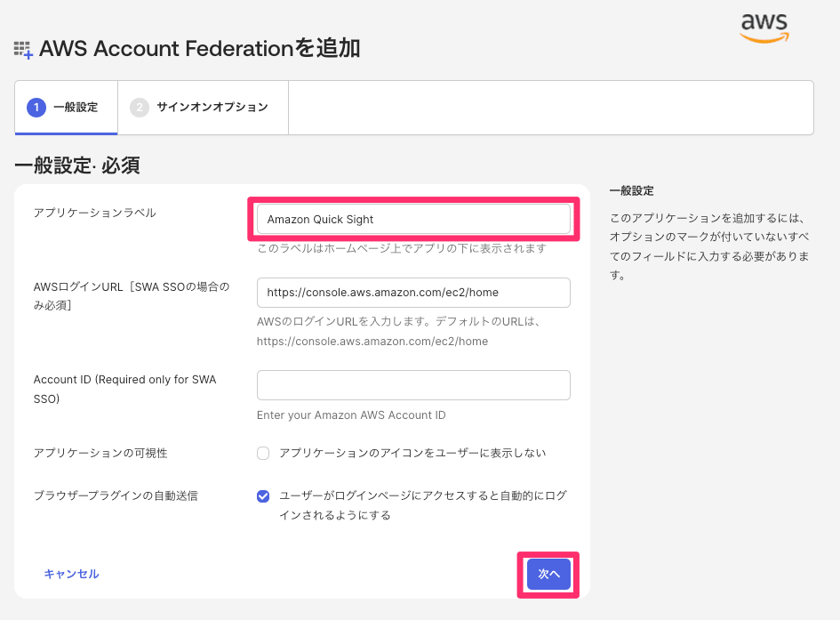Uncheck the automatic login checkbox

[263, 496]
